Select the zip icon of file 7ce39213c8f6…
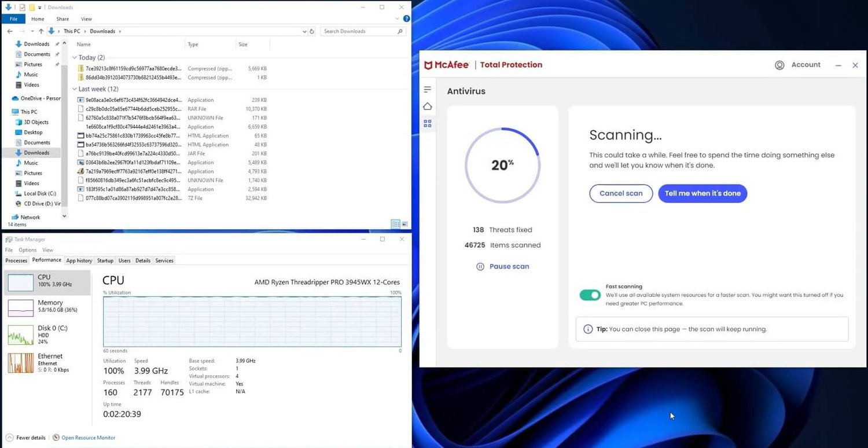The width and height of the screenshot is (868, 448). point(81,68)
